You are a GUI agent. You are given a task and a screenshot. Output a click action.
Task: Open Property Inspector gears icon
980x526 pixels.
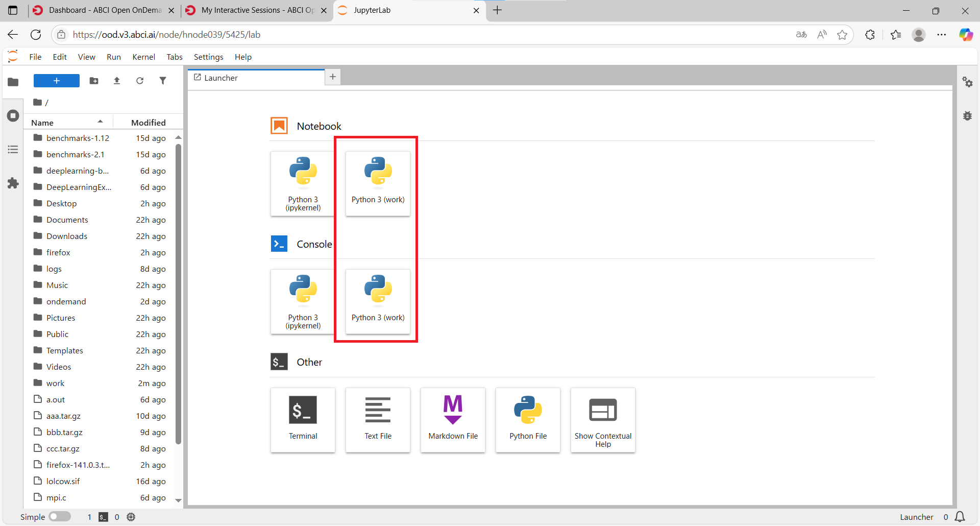coord(968,82)
